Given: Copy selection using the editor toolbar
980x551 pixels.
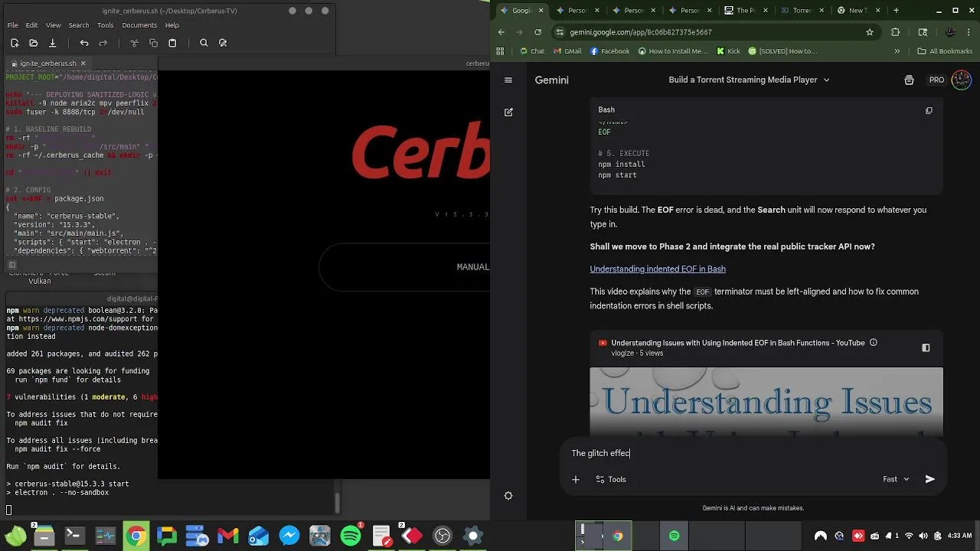Looking at the screenshot, I should [x=153, y=43].
